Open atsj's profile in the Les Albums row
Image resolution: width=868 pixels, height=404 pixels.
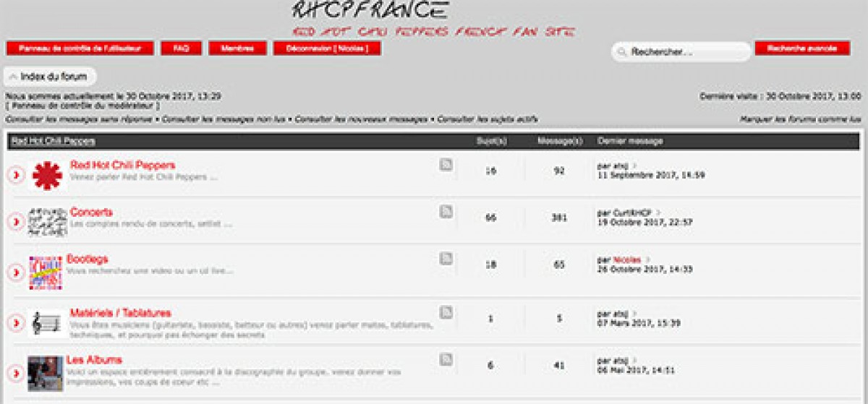620,360
